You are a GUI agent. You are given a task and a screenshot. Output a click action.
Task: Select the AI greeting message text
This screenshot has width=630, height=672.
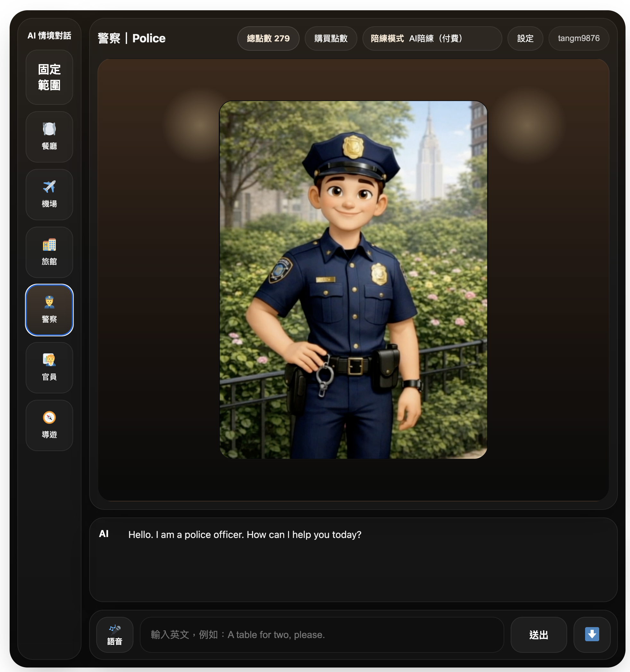(x=245, y=534)
